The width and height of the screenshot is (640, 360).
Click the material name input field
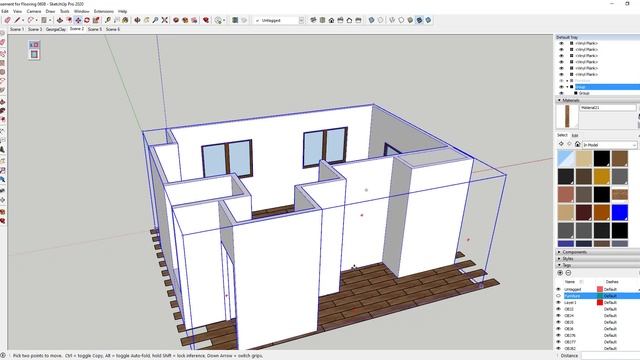coord(608,108)
